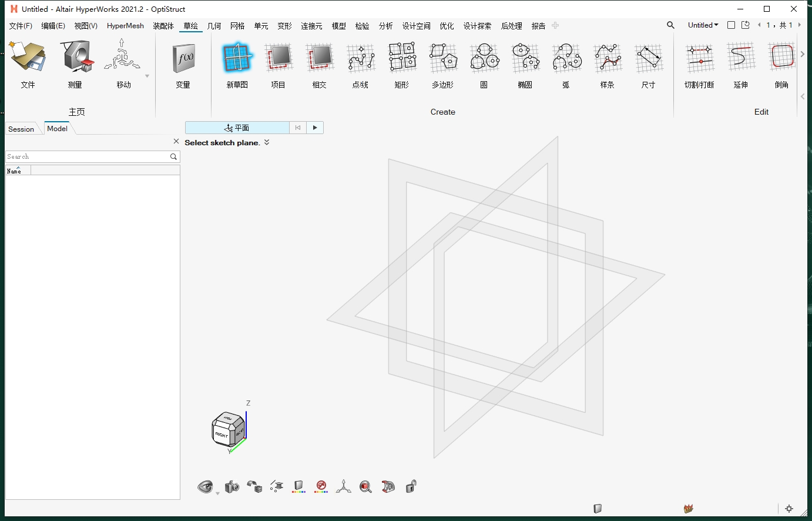Select the 倒角 (Fillet) edit tool
This screenshot has width=812, height=521.
pyautogui.click(x=781, y=59)
